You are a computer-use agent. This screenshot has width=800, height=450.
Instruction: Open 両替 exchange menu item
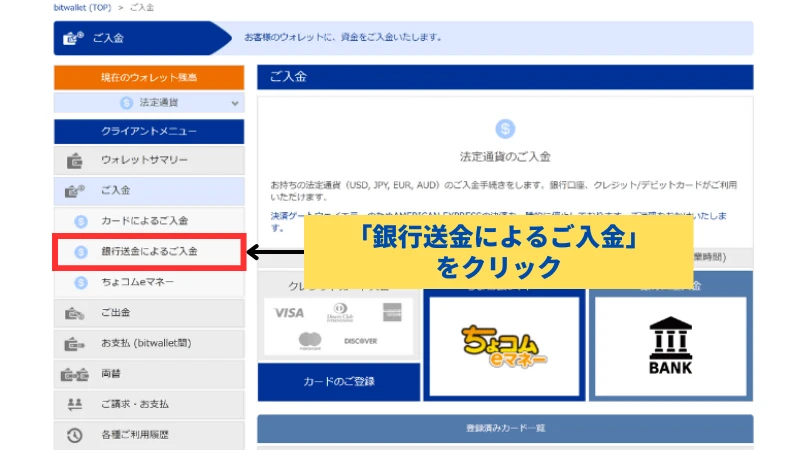(149, 374)
